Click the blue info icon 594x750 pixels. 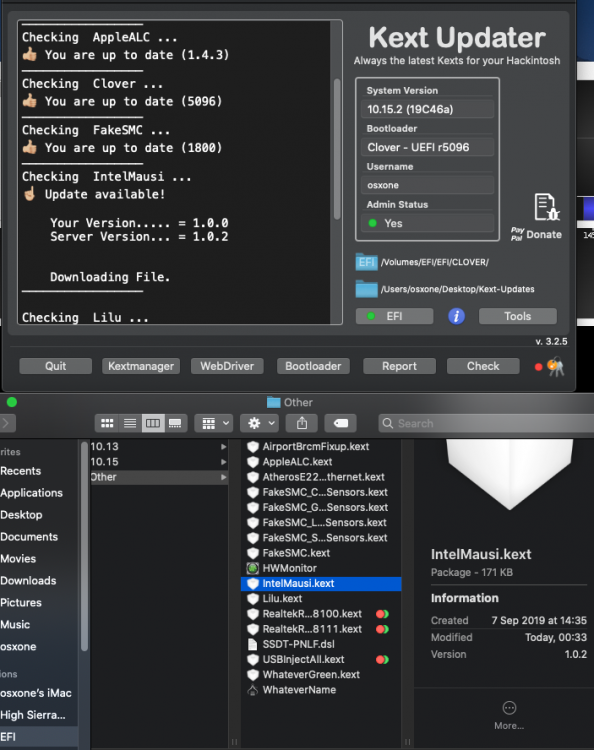pos(456,316)
